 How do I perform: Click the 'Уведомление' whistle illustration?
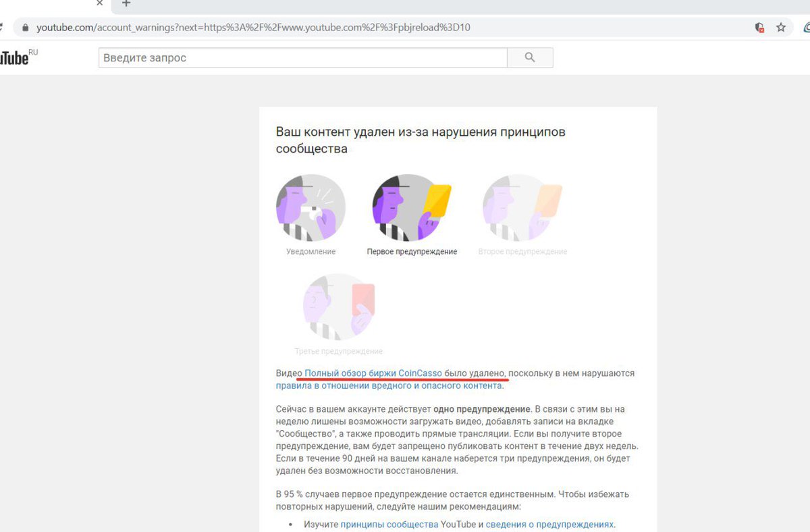click(310, 207)
